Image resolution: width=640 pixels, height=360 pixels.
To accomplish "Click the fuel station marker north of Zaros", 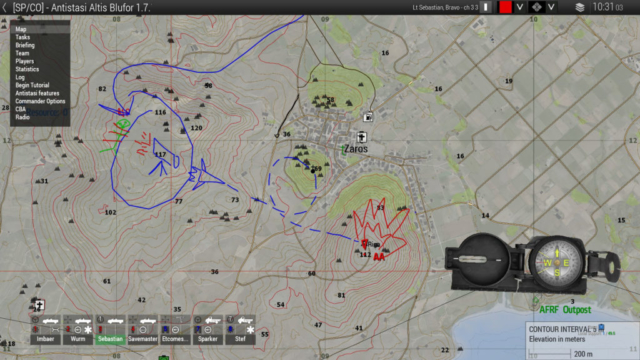I will pyautogui.click(x=368, y=117).
